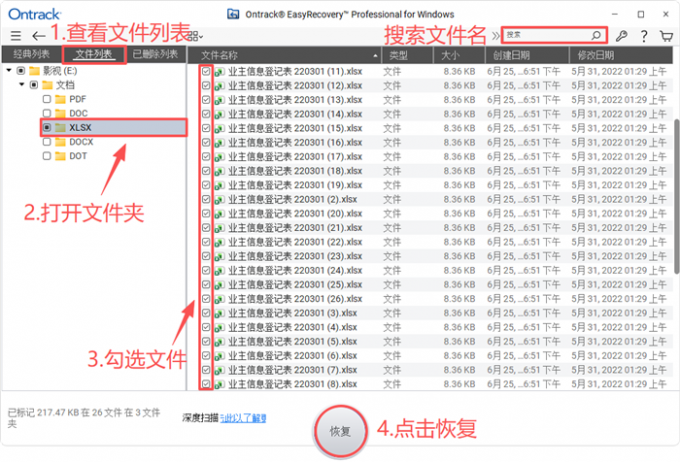Open help question mark icon

[x=644, y=36]
